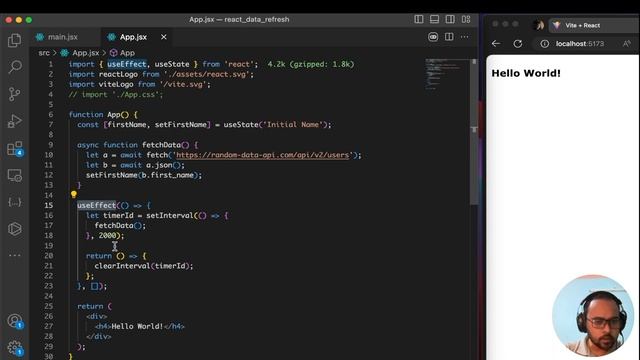This screenshot has width=640, height=360.
Task: Click browser back arrow button
Action: pos(496,44)
